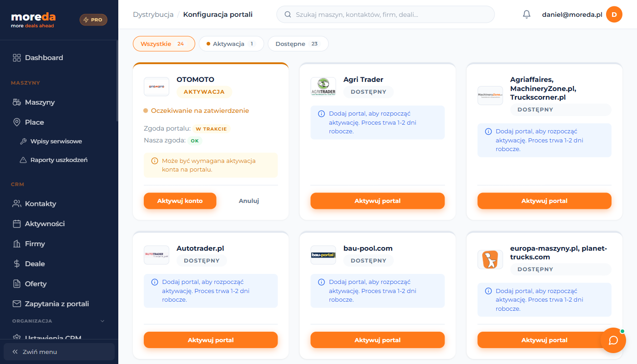Open the Maszyny section

point(40,102)
